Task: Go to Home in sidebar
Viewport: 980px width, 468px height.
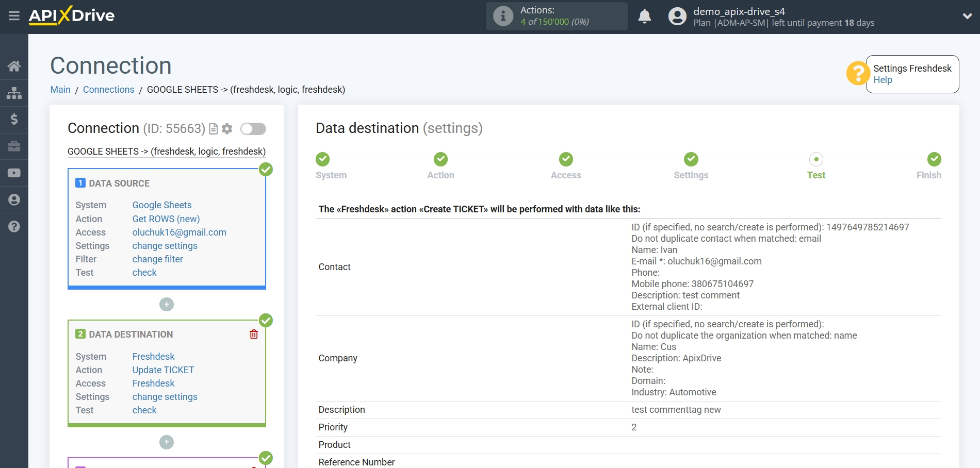Action: pos(14,66)
